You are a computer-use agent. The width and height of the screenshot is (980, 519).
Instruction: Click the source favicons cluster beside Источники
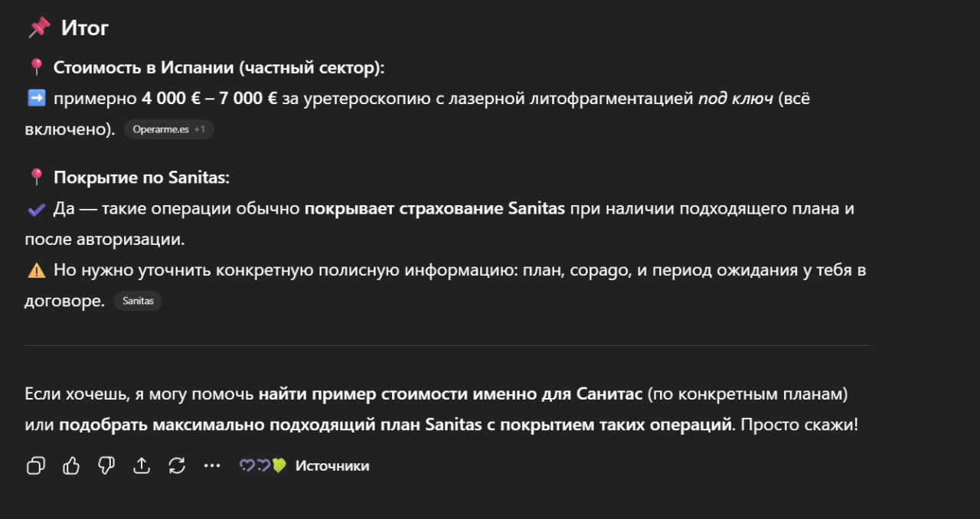[x=263, y=465]
